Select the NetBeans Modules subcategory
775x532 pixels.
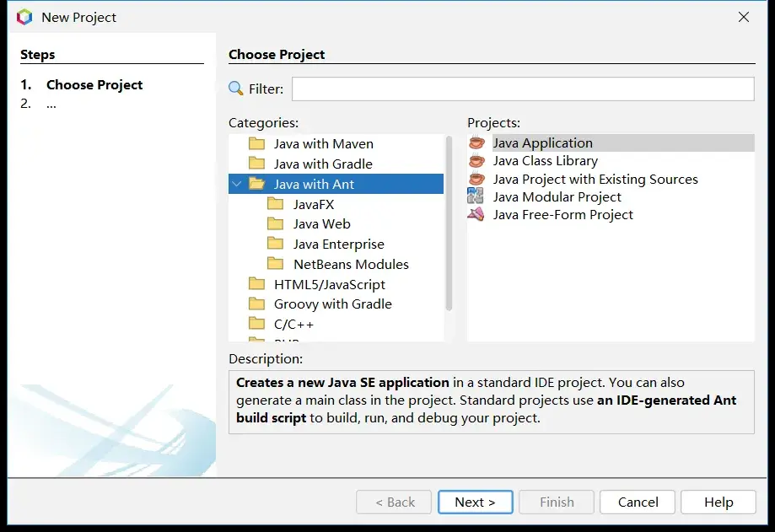point(351,264)
